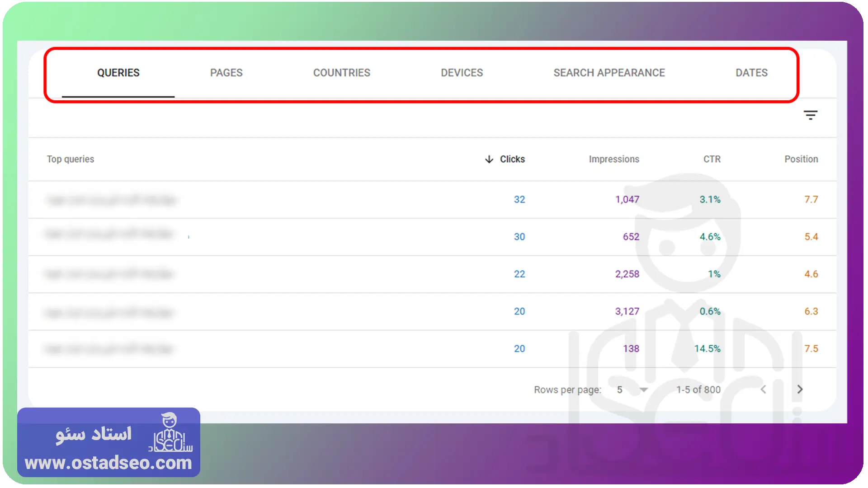Select the query row with 32 clicks
Image resolution: width=868 pixels, height=488 pixels.
point(432,200)
